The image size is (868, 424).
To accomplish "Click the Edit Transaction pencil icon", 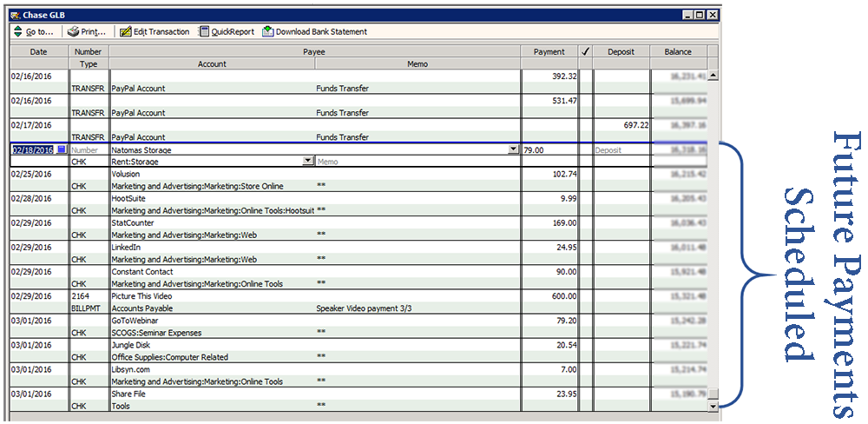I will 125,31.
